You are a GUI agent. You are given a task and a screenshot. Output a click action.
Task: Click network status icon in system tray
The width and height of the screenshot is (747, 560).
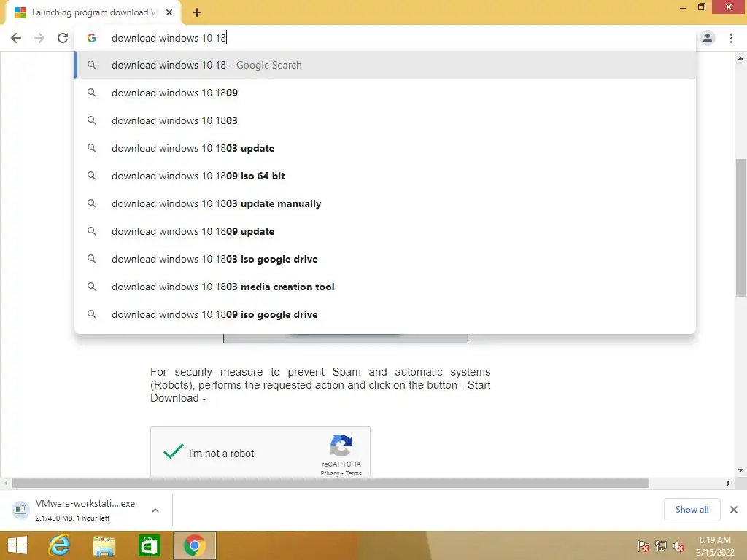[x=660, y=546]
